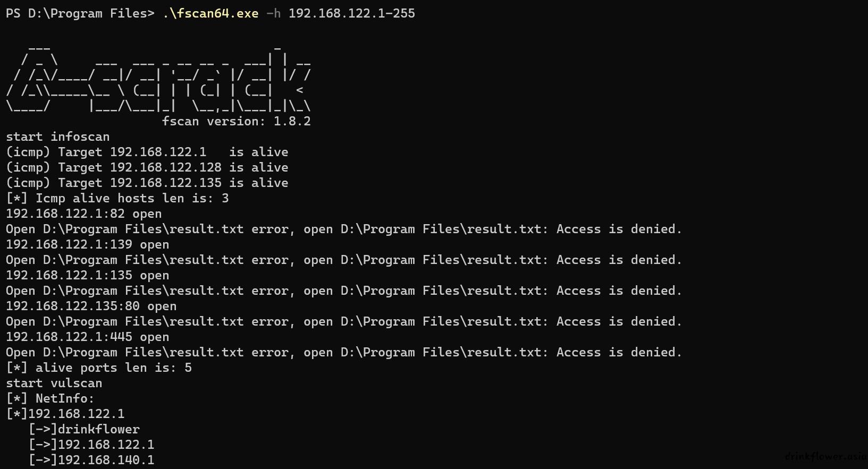The height and width of the screenshot is (469, 868).
Task: Click the start infoscan line
Action: click(x=58, y=137)
